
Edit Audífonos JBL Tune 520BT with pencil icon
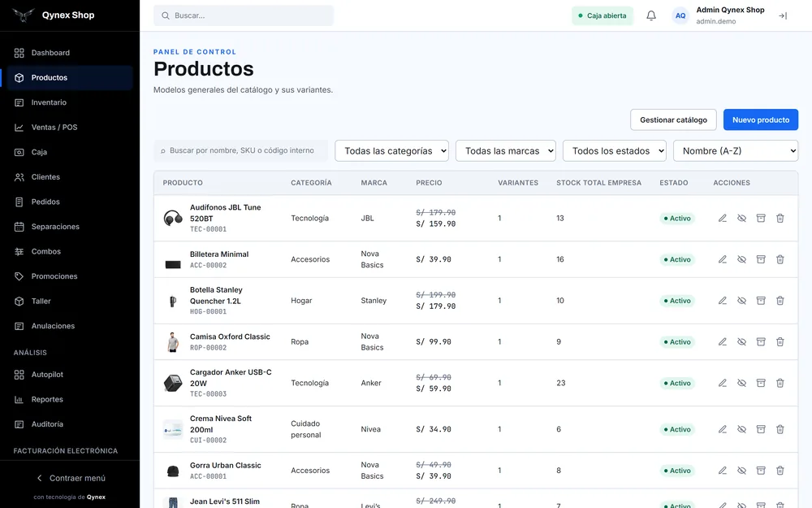pyautogui.click(x=723, y=218)
